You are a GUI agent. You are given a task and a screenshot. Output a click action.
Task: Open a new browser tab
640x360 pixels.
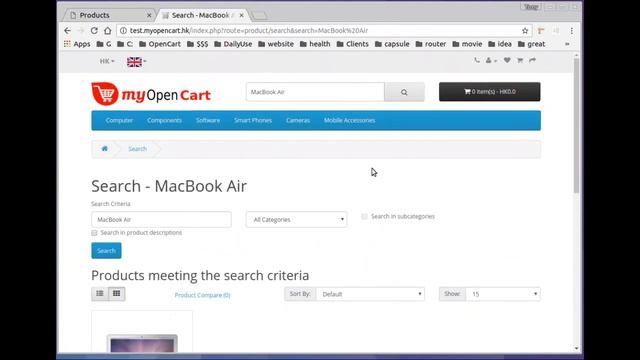pyautogui.click(x=259, y=16)
